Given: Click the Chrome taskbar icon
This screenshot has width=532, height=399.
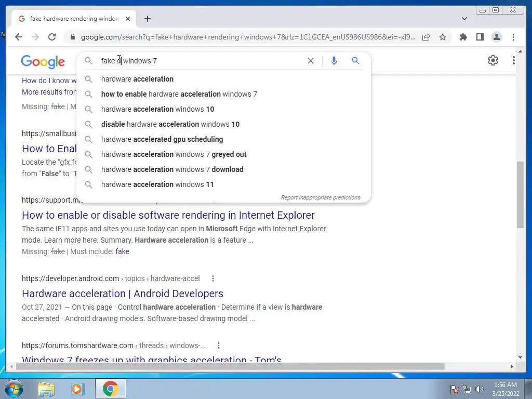Looking at the screenshot, I should click(x=110, y=389).
